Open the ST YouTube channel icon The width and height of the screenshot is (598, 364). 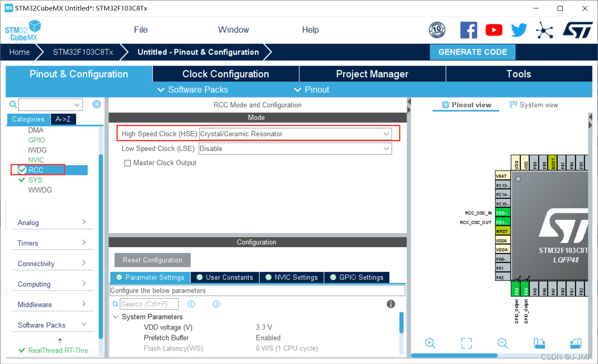coord(494,30)
